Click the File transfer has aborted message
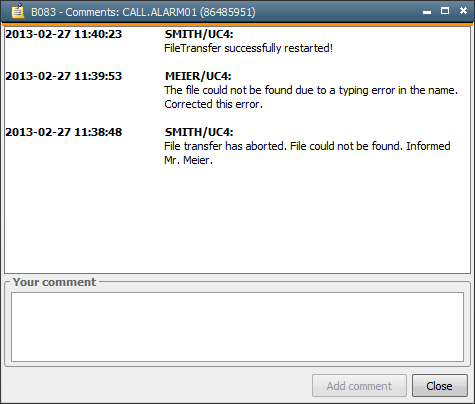475x404 pixels. click(x=307, y=146)
